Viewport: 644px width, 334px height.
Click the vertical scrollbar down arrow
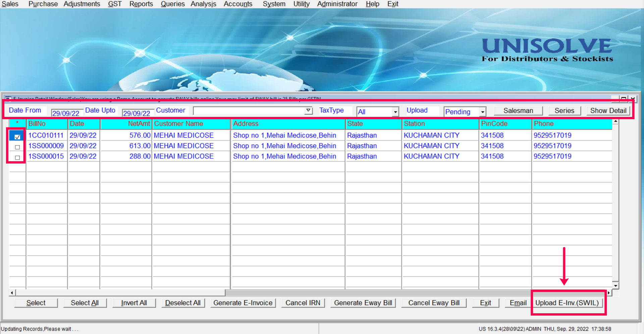click(615, 285)
